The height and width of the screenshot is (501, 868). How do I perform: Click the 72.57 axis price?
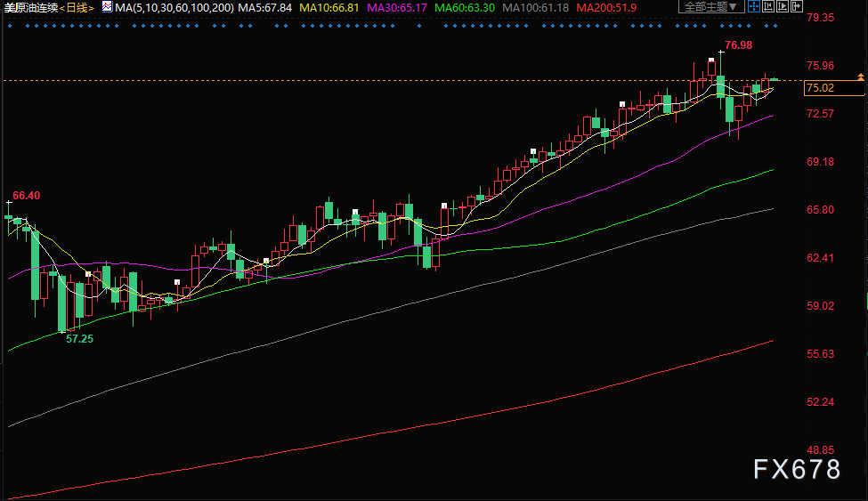click(821, 114)
